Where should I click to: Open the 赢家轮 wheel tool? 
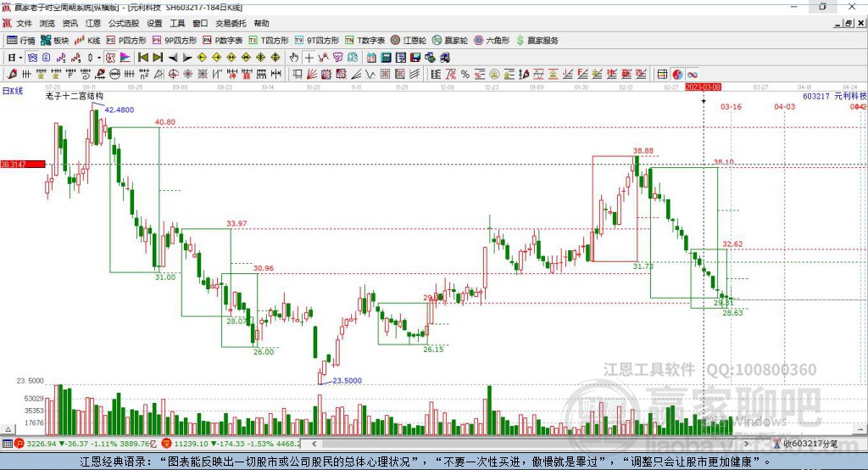click(450, 41)
